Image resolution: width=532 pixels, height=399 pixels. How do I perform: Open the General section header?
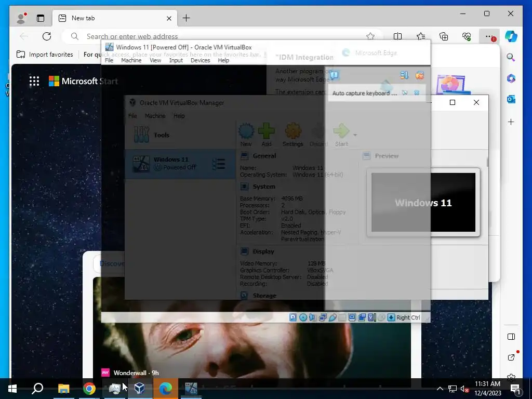pyautogui.click(x=264, y=156)
